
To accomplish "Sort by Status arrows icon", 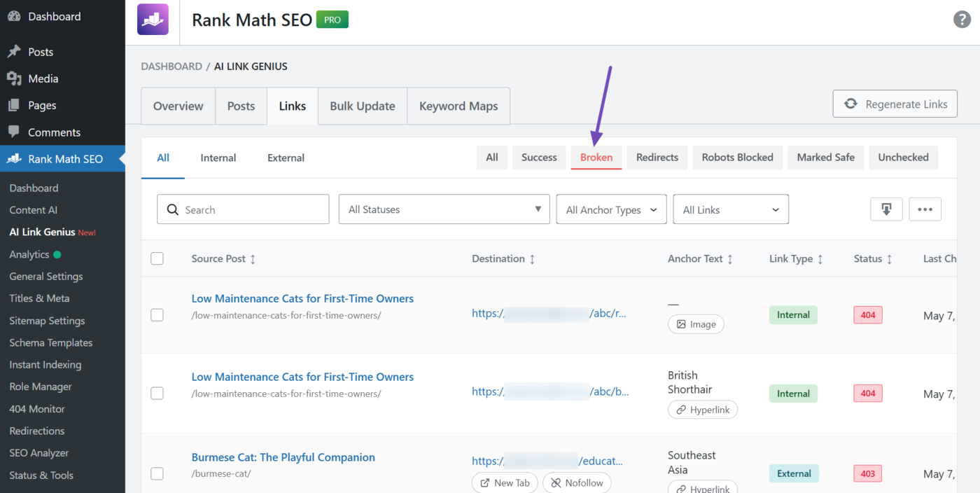I will point(889,259).
